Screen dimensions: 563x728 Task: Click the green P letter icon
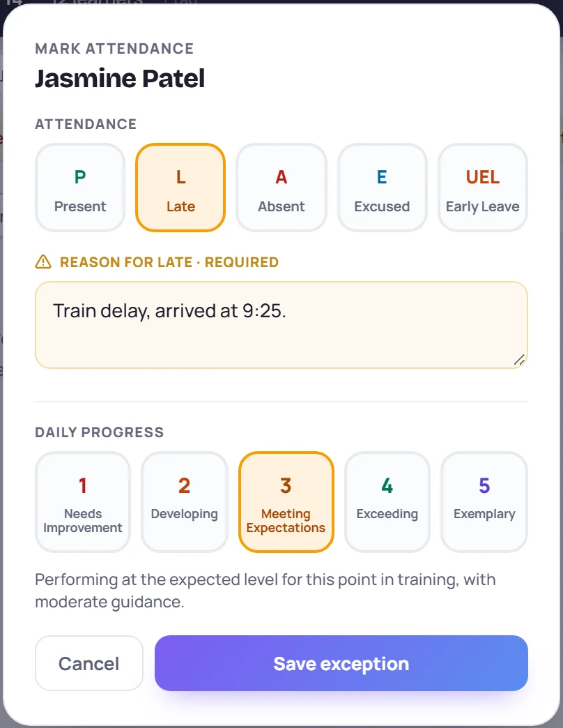coord(79,177)
